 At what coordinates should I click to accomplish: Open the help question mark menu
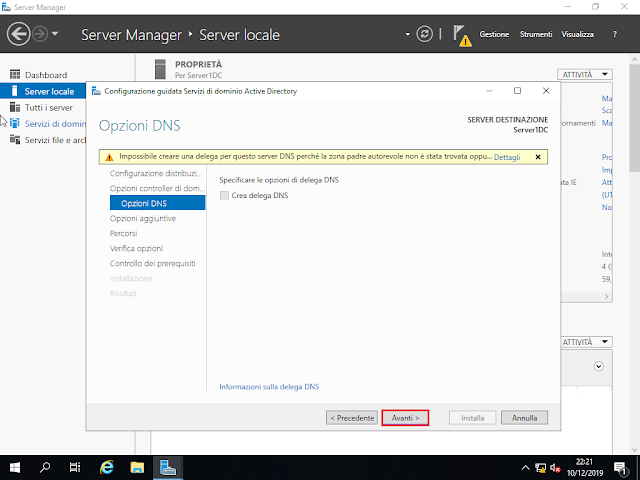[615, 34]
